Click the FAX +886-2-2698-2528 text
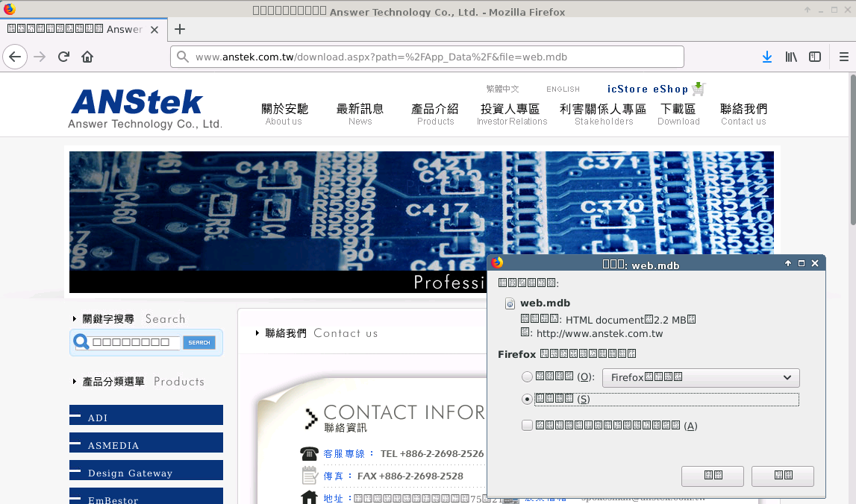 (x=410, y=476)
